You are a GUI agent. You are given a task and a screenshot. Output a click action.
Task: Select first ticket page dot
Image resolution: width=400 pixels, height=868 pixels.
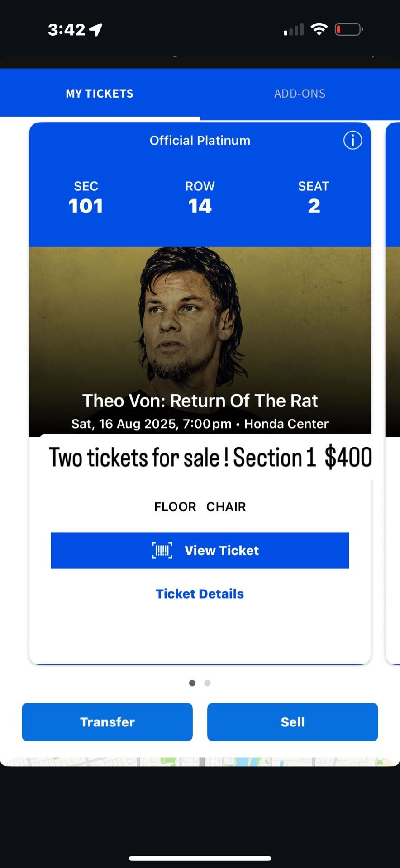pos(192,683)
